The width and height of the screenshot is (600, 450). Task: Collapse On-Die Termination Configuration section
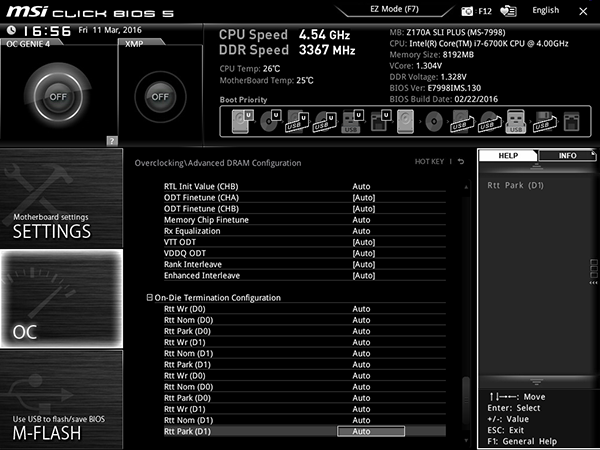[150, 297]
